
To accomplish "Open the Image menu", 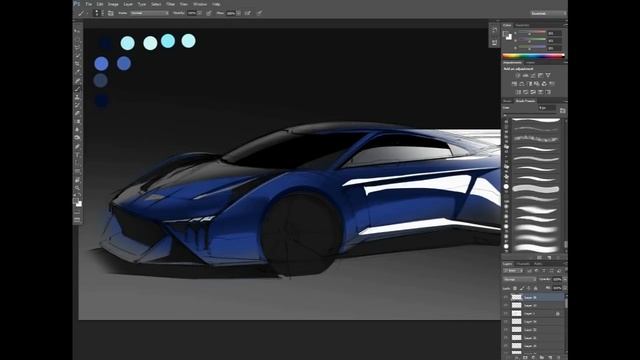I will [113, 4].
